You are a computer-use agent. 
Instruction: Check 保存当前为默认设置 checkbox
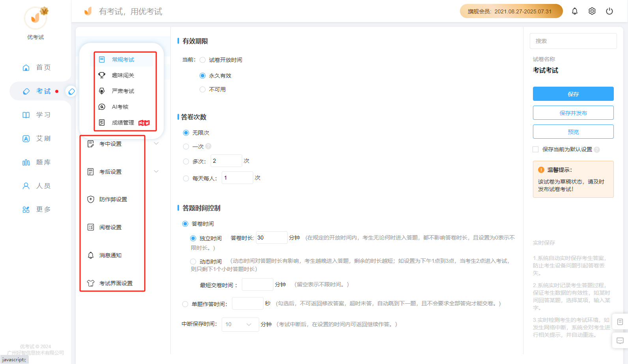(536, 149)
